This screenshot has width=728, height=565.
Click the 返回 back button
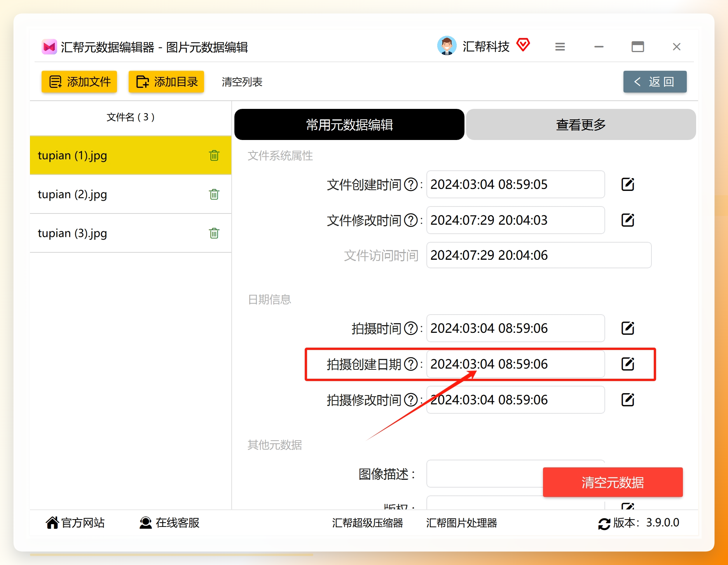(x=655, y=82)
